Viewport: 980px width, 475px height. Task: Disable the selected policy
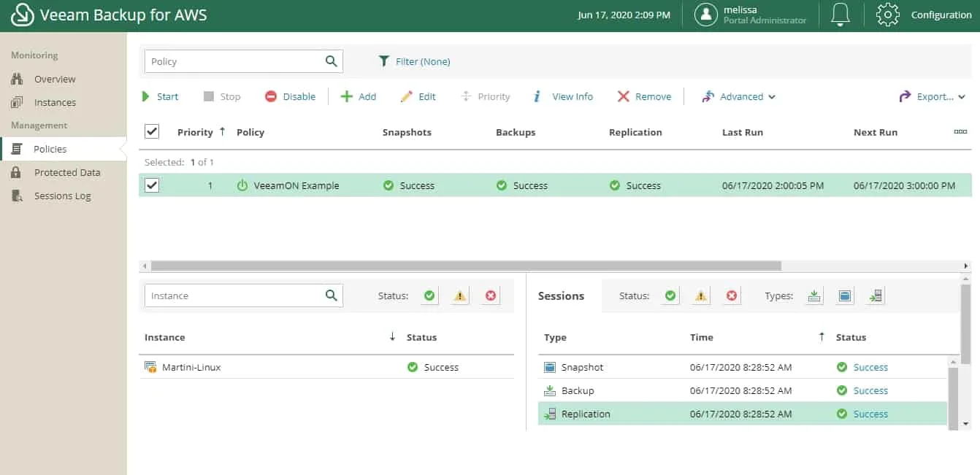pos(290,96)
